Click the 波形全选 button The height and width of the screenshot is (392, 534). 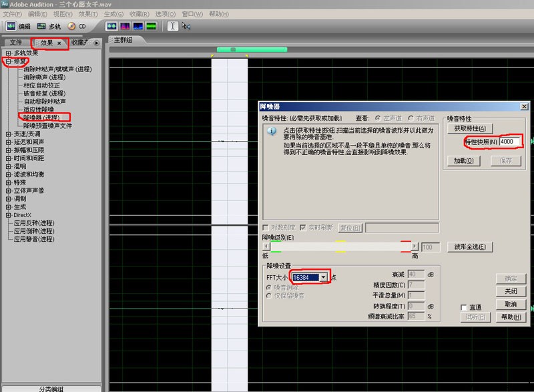[469, 246]
